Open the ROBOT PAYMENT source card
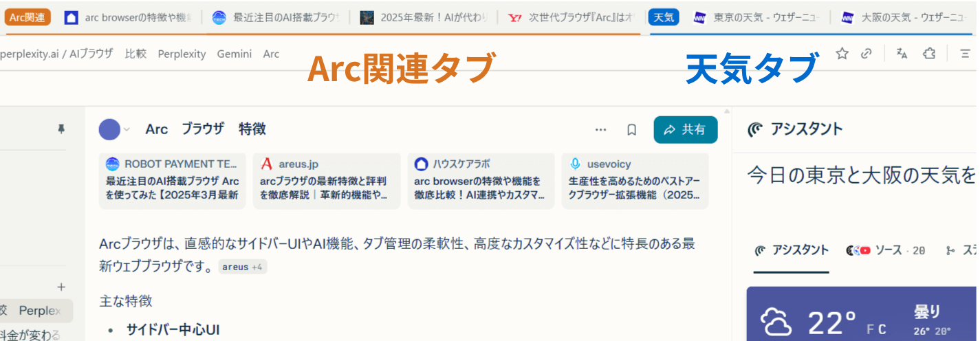 pos(172,181)
